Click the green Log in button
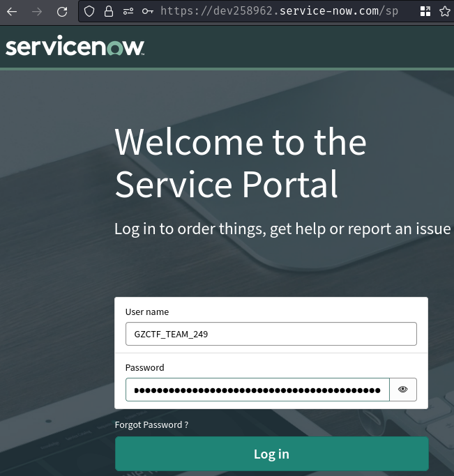454x476 pixels. click(x=272, y=454)
